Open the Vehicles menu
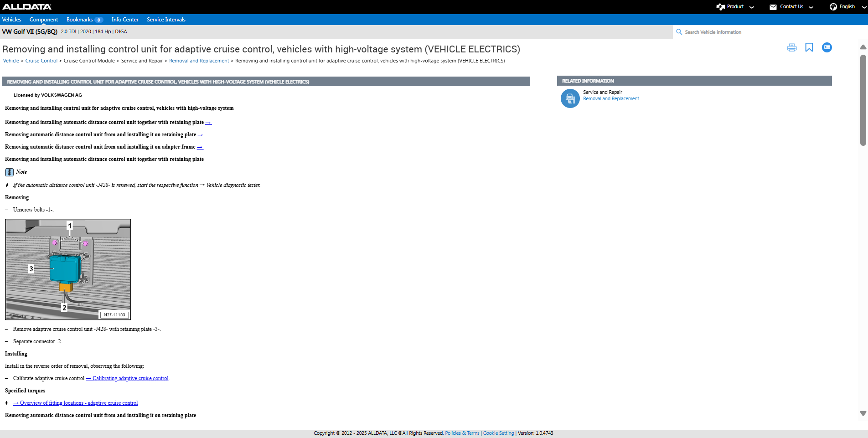The image size is (868, 438). (12, 20)
